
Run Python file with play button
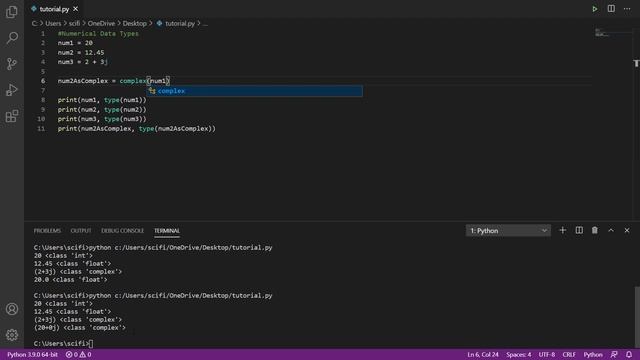tap(595, 9)
